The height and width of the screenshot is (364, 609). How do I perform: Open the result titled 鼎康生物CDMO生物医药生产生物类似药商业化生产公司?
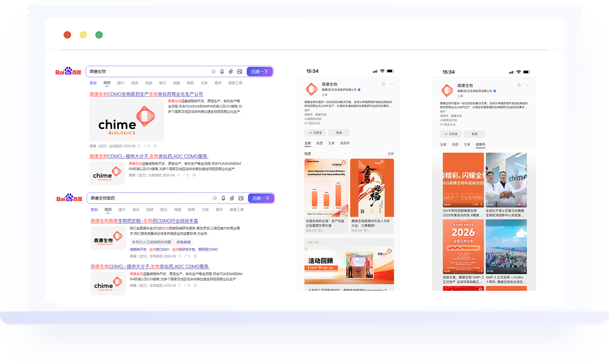click(146, 94)
